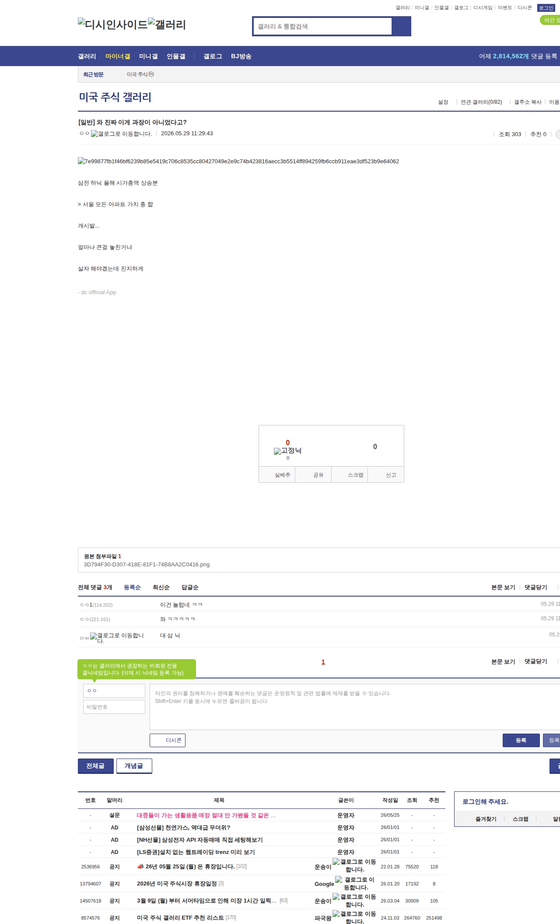Open the 인물갤 nav tab
Viewport: 560px width, 924px height.
(x=176, y=56)
